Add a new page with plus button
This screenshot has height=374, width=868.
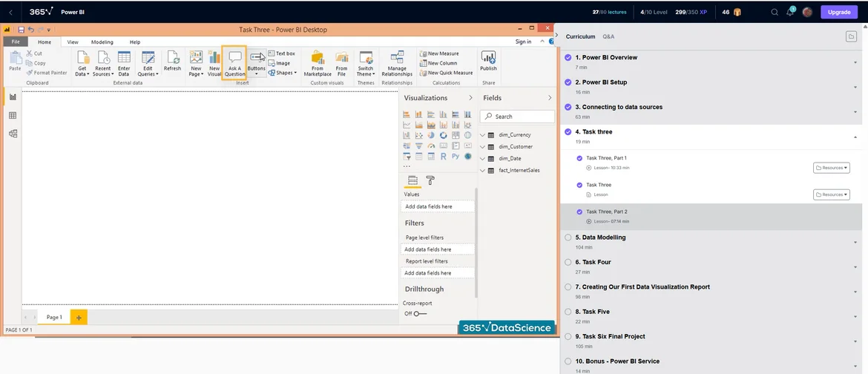(x=79, y=318)
